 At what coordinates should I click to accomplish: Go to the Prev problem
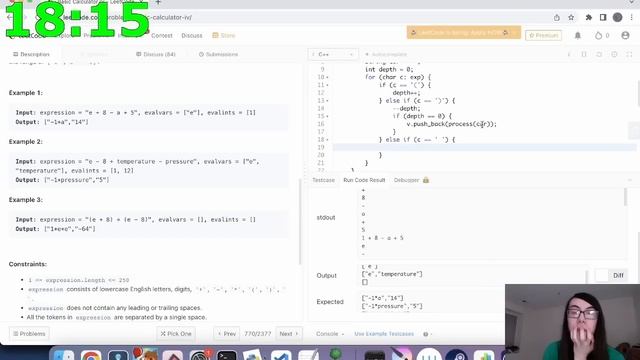pos(227,334)
